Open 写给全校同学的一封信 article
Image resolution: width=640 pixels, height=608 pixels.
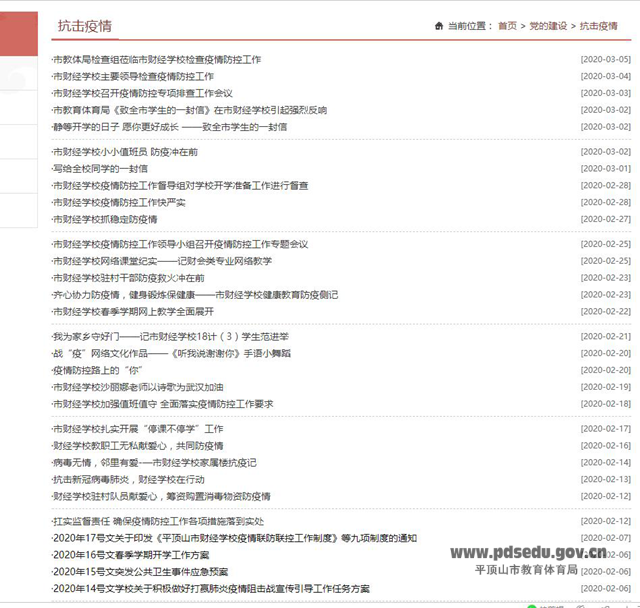point(99,169)
